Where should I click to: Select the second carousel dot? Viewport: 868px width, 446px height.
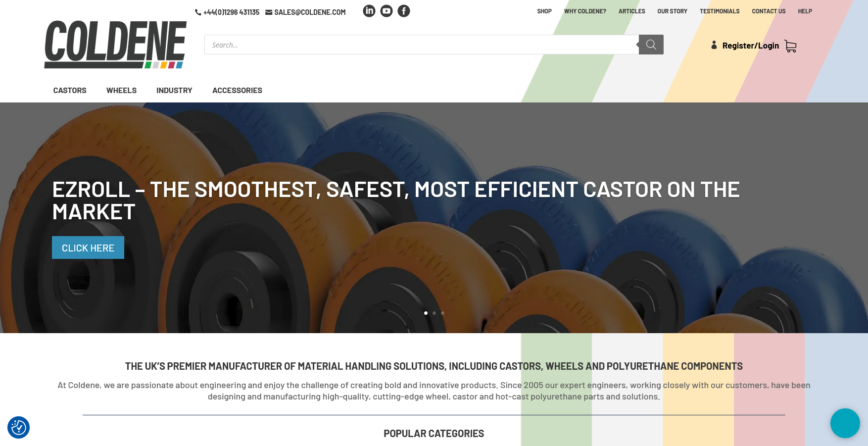(x=434, y=313)
